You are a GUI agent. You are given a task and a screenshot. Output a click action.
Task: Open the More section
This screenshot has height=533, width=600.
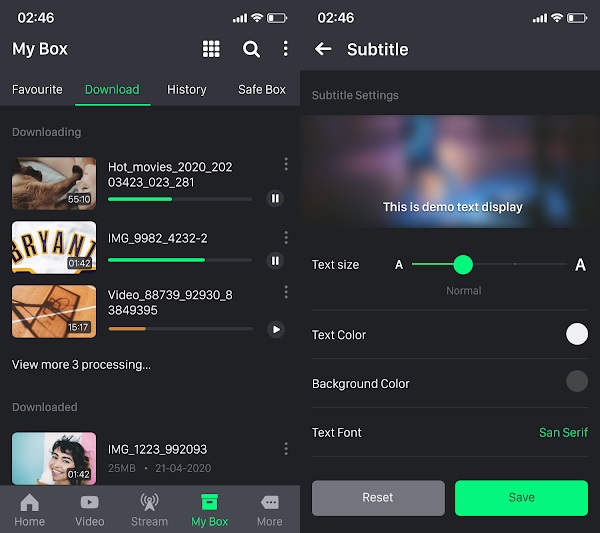[270, 510]
